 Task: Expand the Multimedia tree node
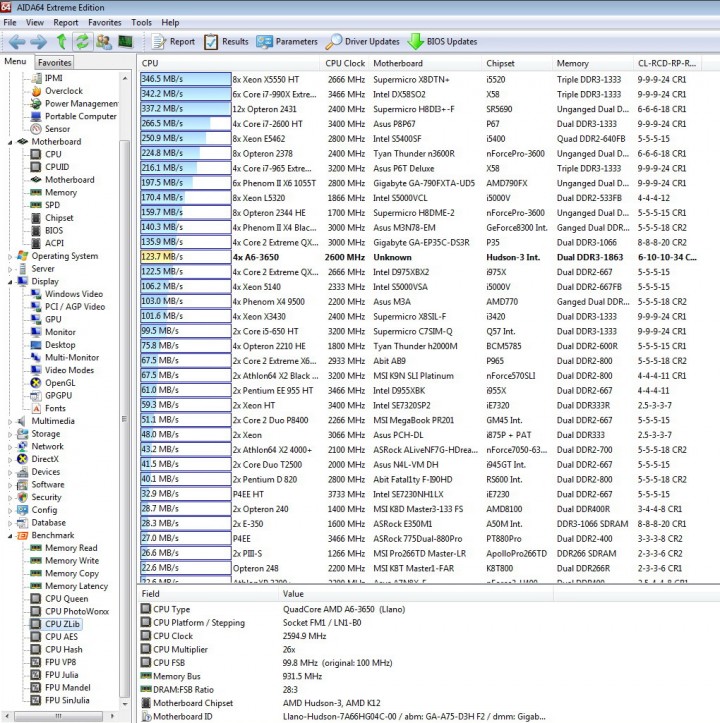click(x=10, y=421)
